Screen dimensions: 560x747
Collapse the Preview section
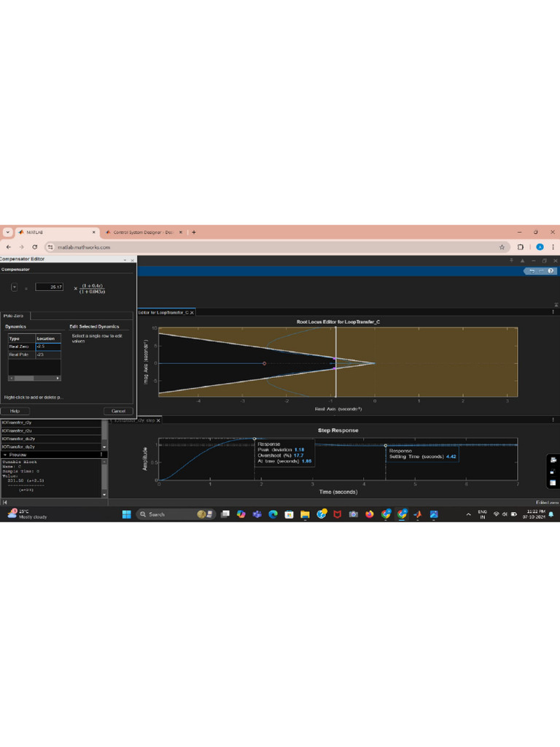click(x=5, y=455)
